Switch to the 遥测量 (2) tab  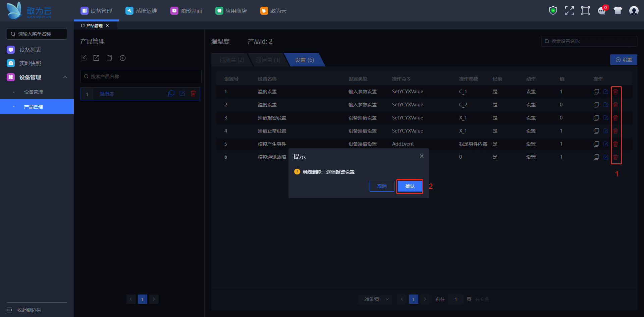[x=231, y=60]
